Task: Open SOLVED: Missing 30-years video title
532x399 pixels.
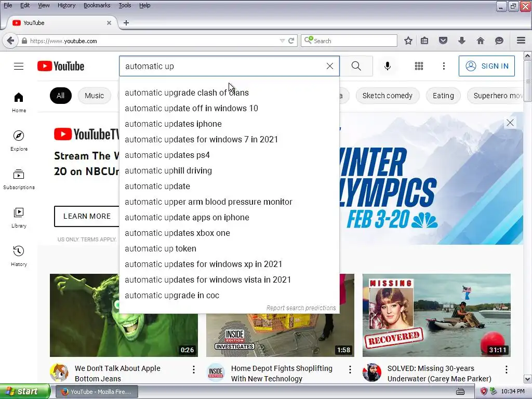Action: coord(439,373)
